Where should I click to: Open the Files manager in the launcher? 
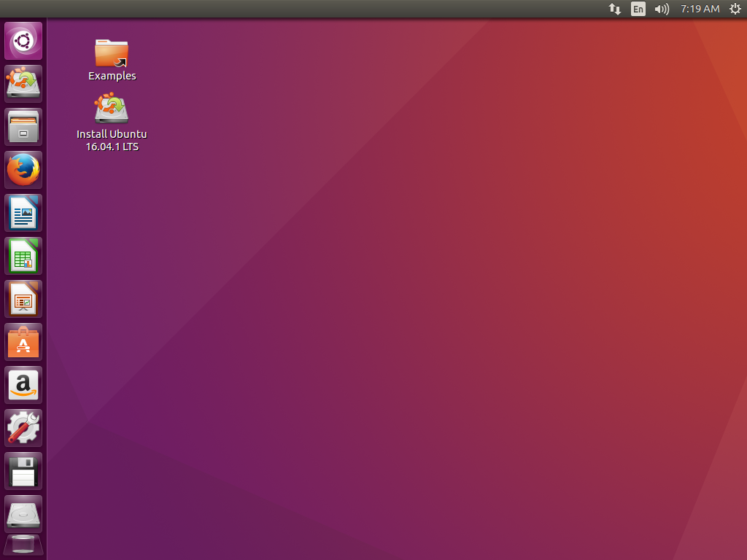click(x=23, y=127)
